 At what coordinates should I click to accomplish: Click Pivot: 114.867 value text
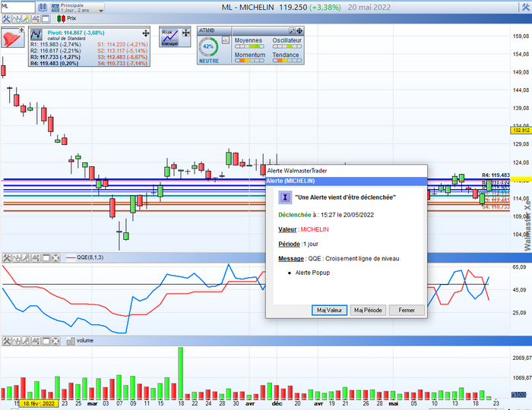coord(76,33)
